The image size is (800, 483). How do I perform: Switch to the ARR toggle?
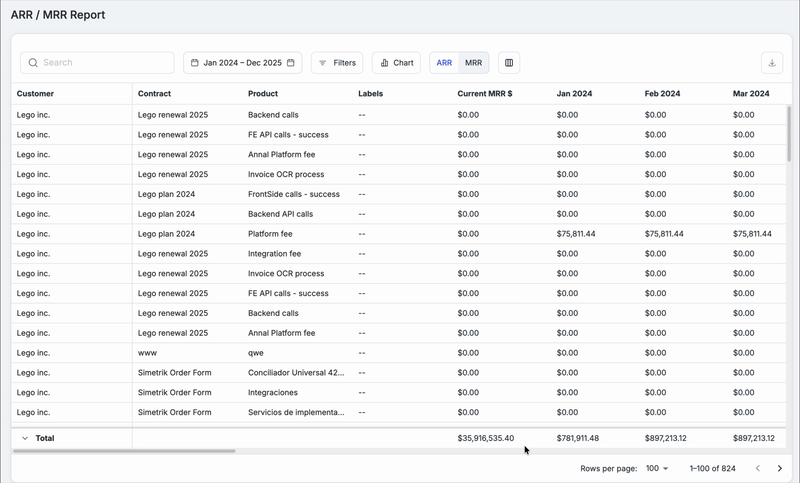coord(444,63)
